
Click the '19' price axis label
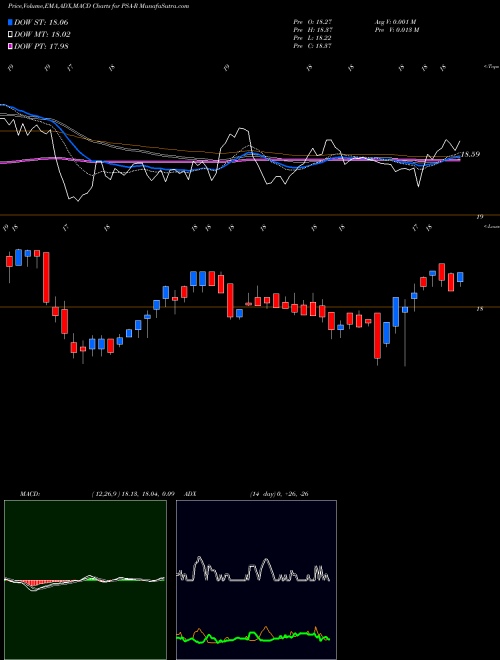[479, 217]
